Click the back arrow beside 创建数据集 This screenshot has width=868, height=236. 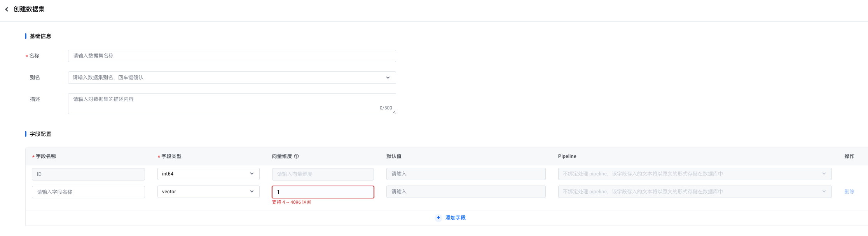[7, 9]
